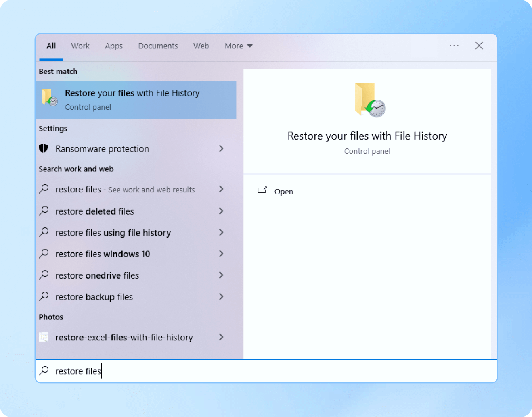Click the 'restore files' search input field
Image resolution: width=532 pixels, height=417 pixels.
click(x=266, y=371)
